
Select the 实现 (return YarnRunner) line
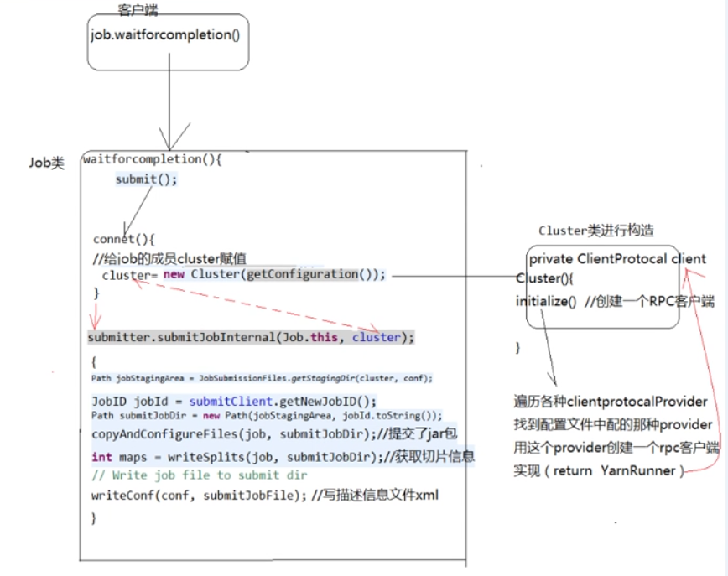(599, 470)
